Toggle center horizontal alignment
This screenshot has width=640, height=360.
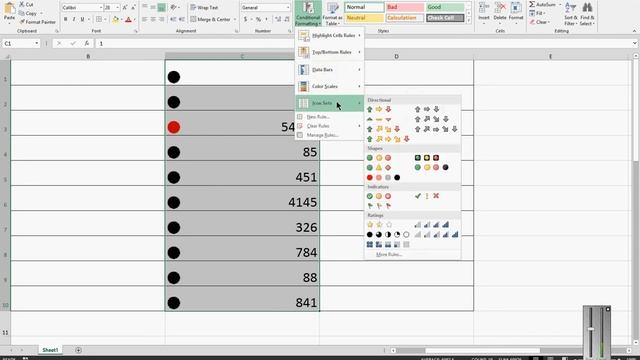point(153,19)
